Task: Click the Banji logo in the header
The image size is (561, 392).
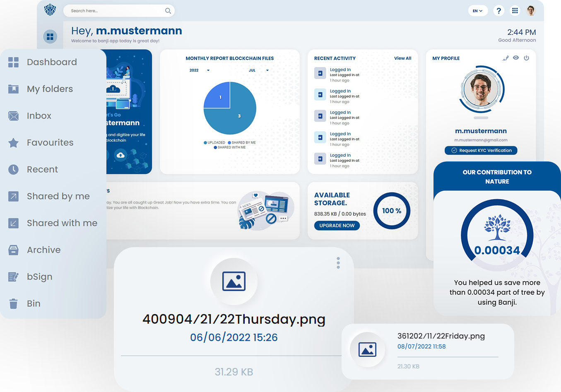Action: click(50, 10)
